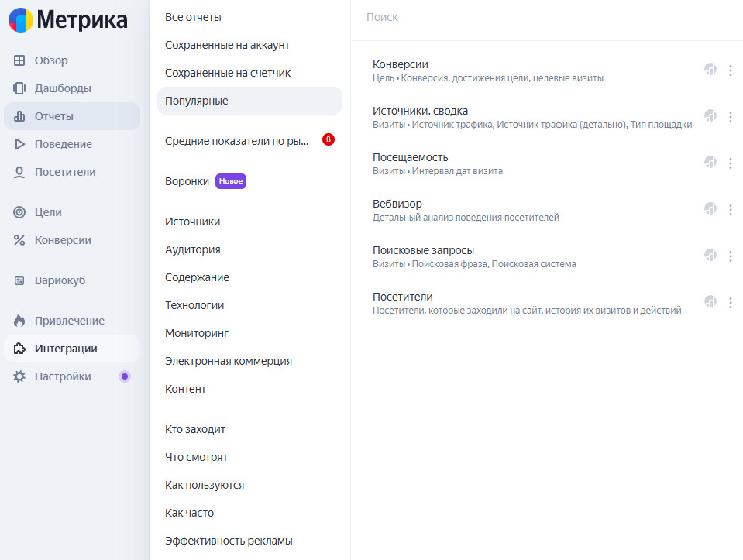Open the Обзор section icon
The width and height of the screenshot is (743, 560).
(20, 60)
